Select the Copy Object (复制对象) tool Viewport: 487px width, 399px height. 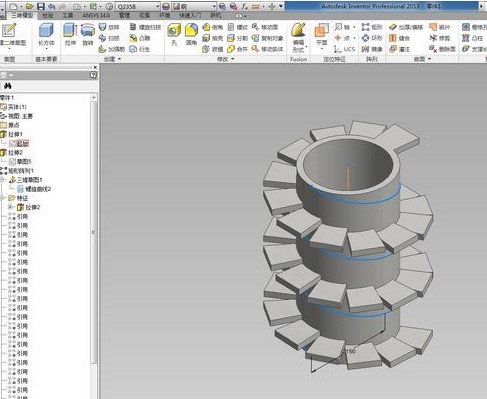point(268,38)
